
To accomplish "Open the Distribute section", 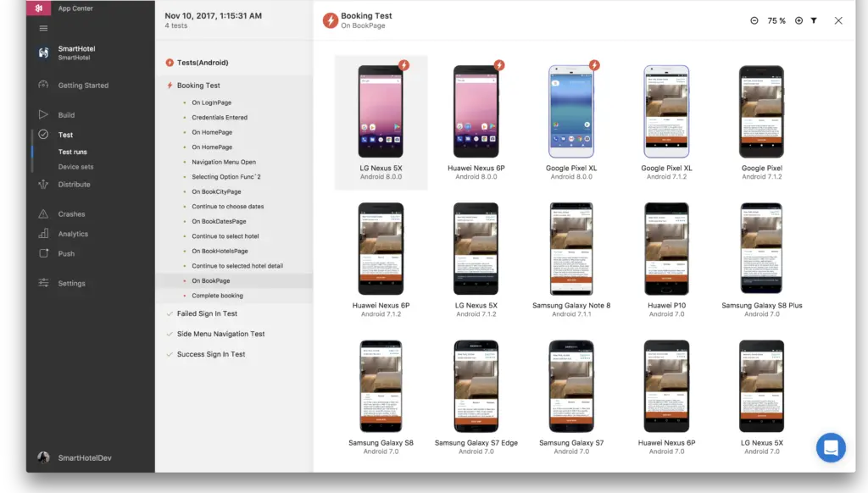I will [75, 185].
